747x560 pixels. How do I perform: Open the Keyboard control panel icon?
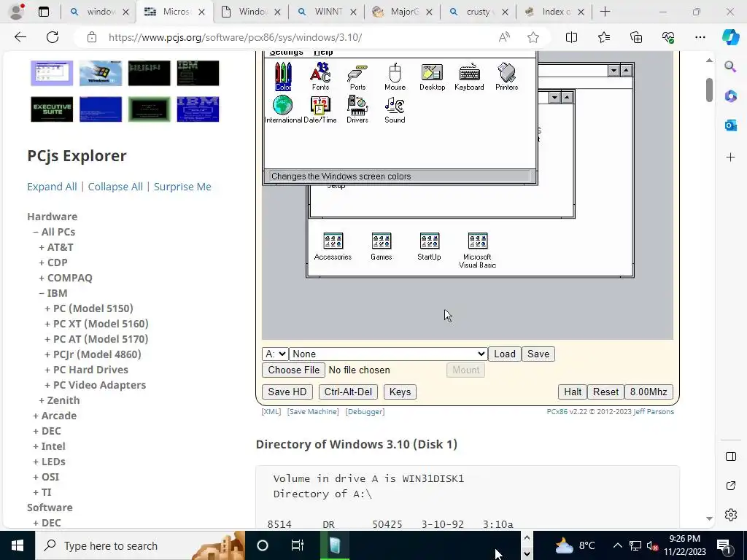(x=469, y=76)
